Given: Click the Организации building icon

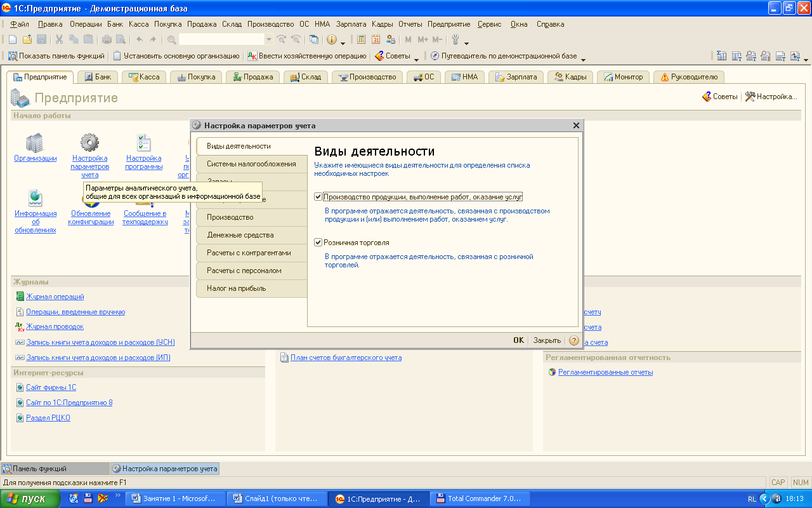Looking at the screenshot, I should (35, 143).
